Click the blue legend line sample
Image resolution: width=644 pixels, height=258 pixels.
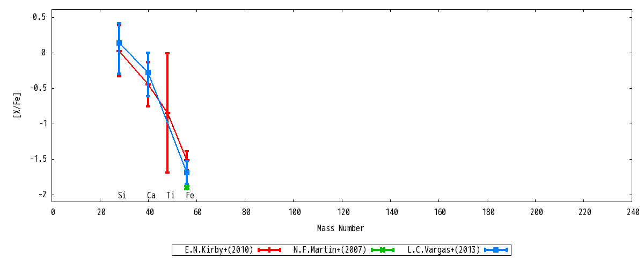click(x=496, y=250)
